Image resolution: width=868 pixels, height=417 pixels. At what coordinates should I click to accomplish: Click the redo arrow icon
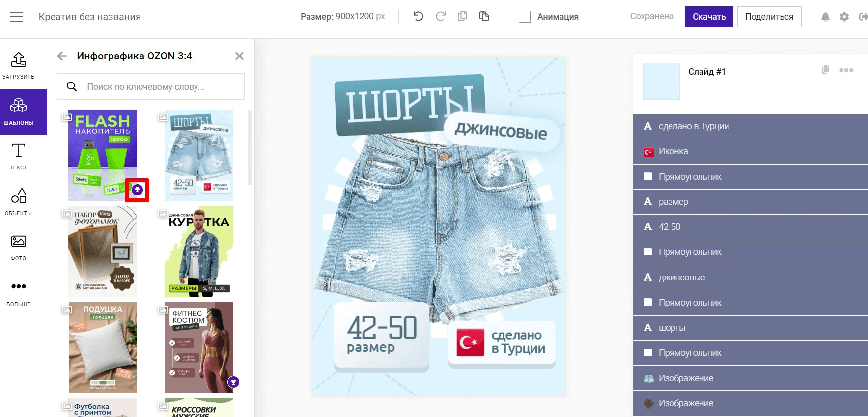(x=441, y=16)
